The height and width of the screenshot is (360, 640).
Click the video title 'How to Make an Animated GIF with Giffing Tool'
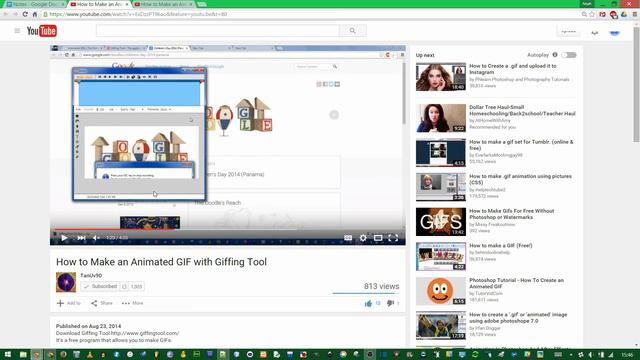(161, 262)
